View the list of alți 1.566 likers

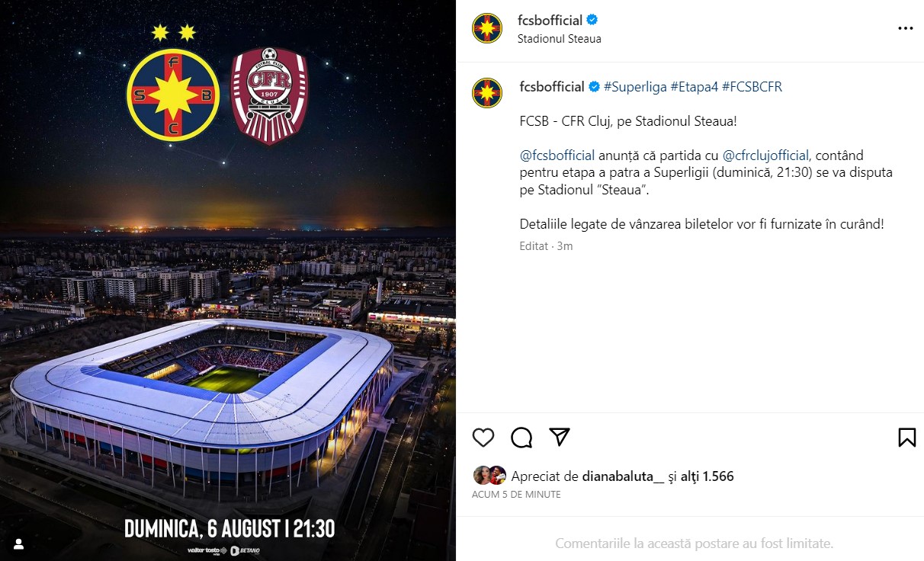707,476
